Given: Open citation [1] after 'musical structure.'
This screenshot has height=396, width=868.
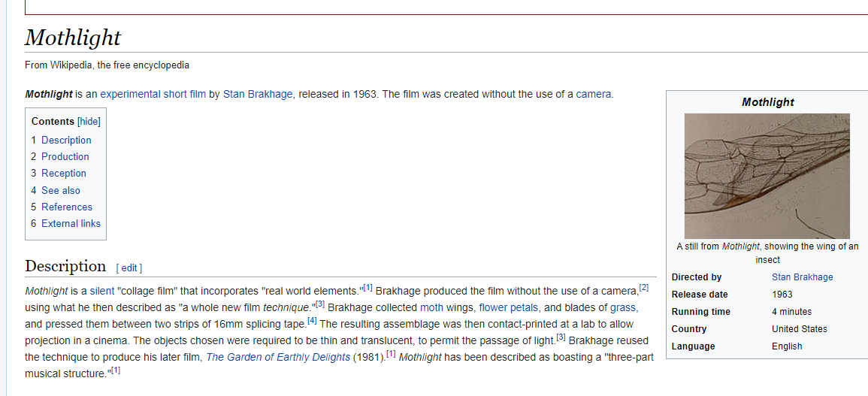Looking at the screenshot, I should (x=115, y=370).
